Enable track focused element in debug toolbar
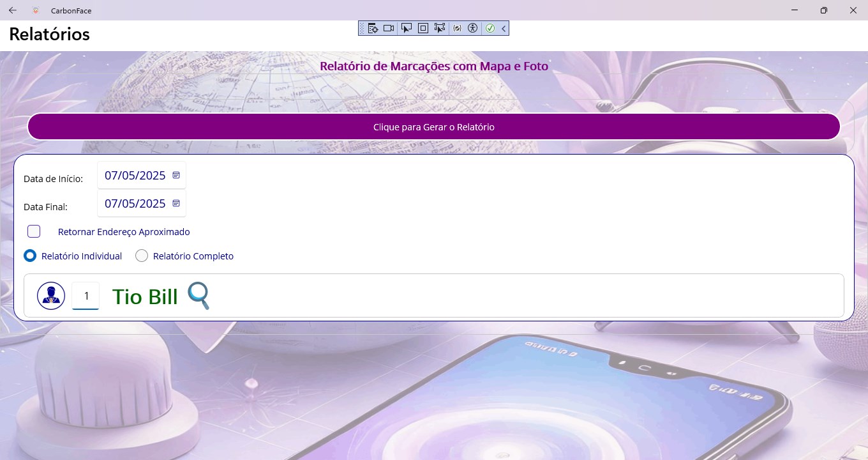This screenshot has width=868, height=460. [x=439, y=28]
